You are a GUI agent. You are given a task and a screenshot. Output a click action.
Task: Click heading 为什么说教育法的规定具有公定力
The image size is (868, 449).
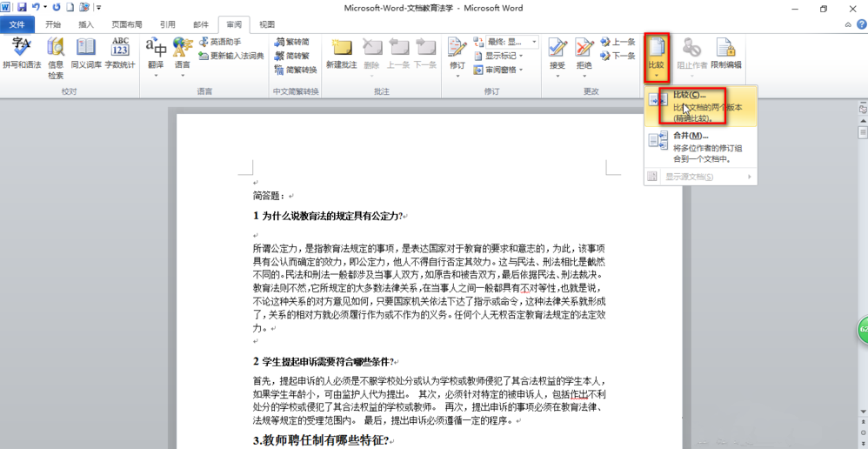coord(331,216)
